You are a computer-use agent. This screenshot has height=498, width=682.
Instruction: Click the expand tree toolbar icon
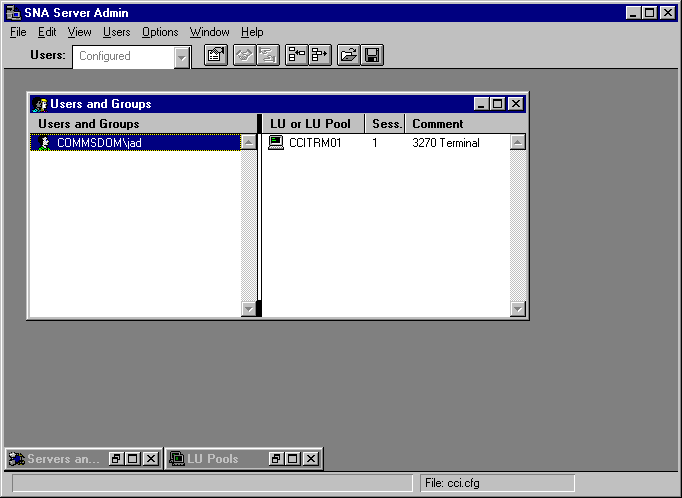[x=320, y=56]
